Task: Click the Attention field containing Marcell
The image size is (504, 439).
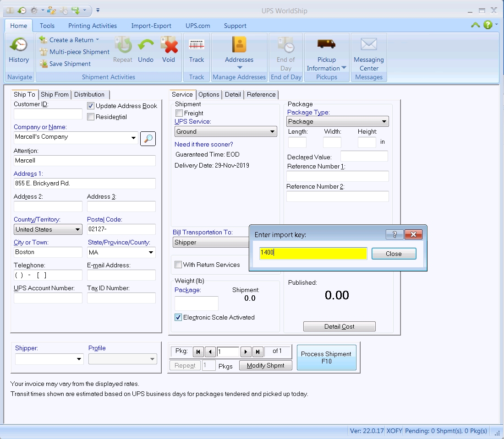Action: (85, 161)
